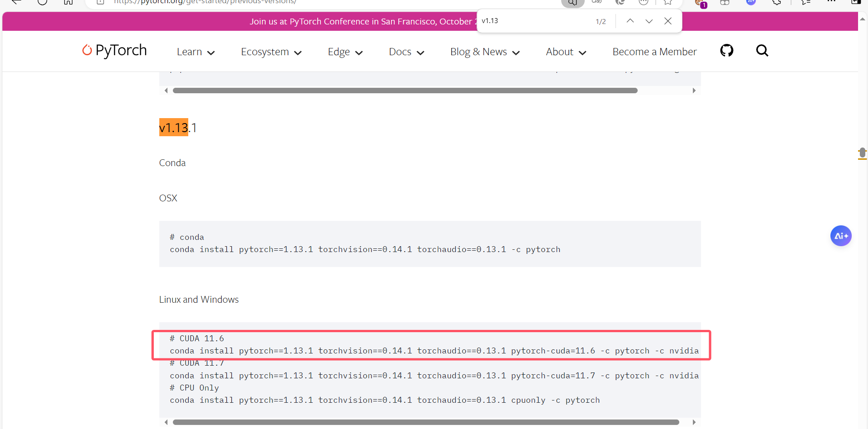Jump to next find result arrow
Viewport: 868px width, 429px height.
649,21
